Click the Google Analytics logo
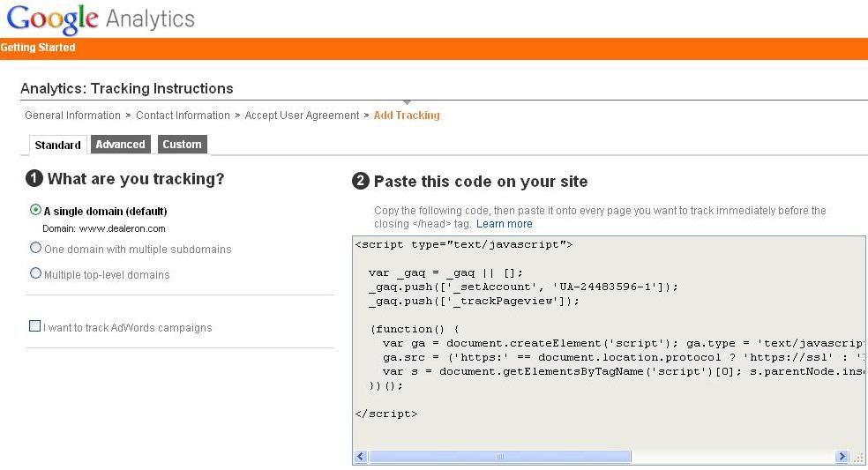 [101, 19]
